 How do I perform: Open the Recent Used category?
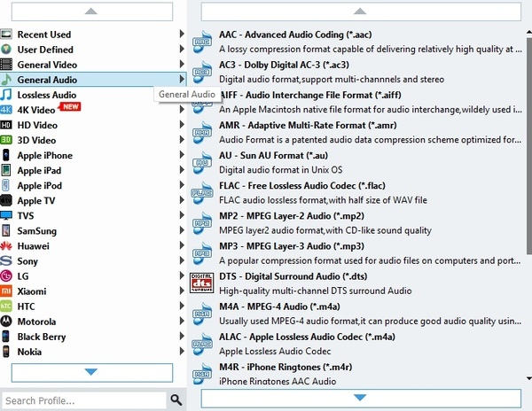coord(45,35)
